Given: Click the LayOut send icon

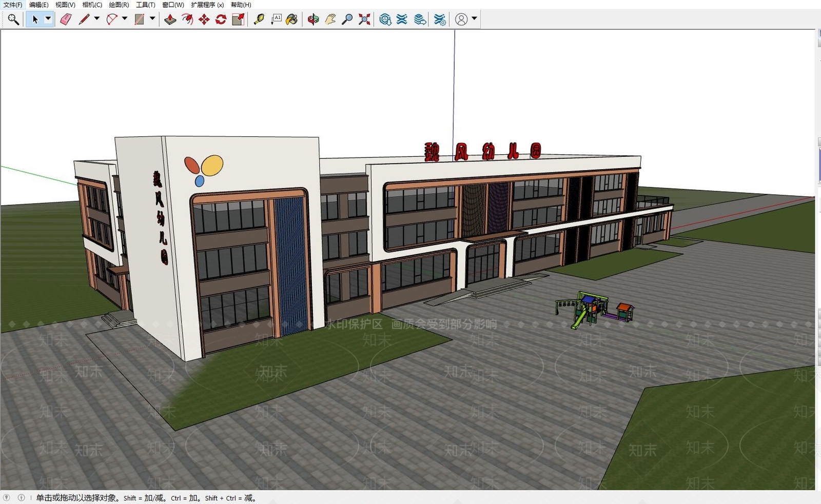Looking at the screenshot, I should point(420,19).
